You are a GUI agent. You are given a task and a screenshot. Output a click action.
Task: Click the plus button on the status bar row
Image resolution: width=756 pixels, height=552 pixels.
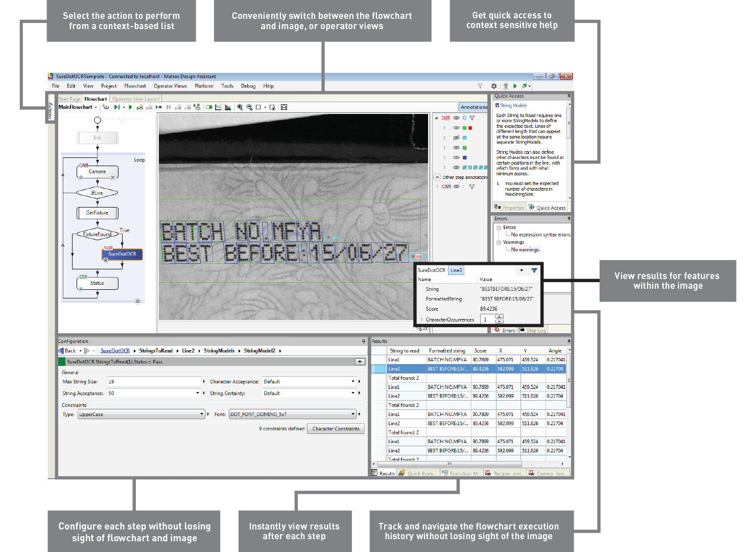360,361
